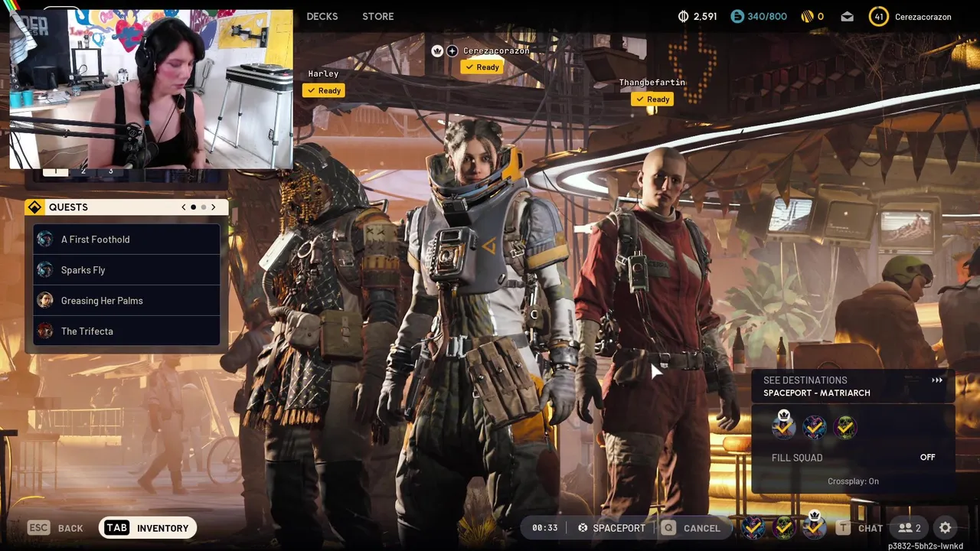Viewport: 980px width, 551px height.
Task: Toggle Harley's Ready status
Action: (324, 90)
